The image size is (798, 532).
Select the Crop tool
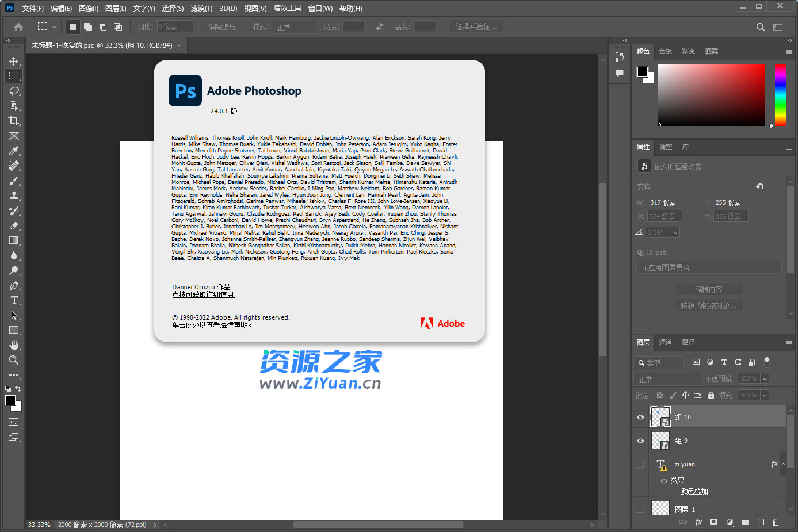coord(14,120)
